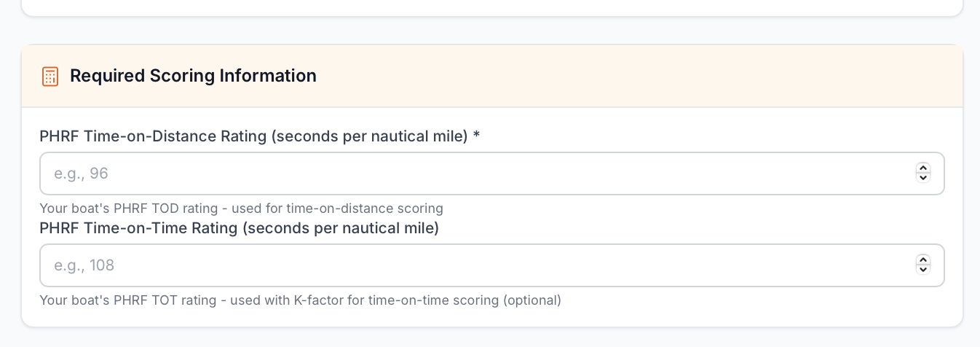Click the word "(optional)" in the TOT helper text
Image resolution: width=980 pixels, height=347 pixels.
(533, 300)
